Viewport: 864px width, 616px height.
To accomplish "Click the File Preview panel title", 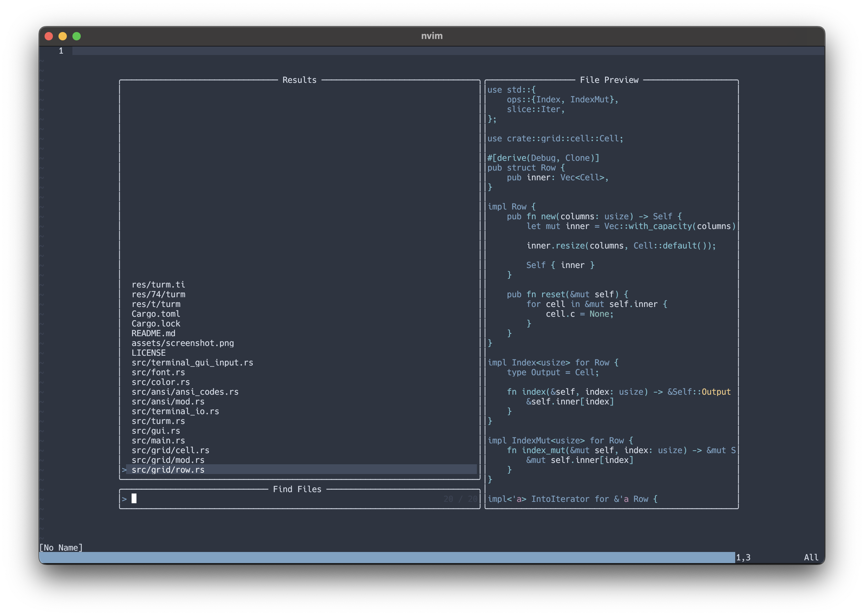I will point(609,80).
